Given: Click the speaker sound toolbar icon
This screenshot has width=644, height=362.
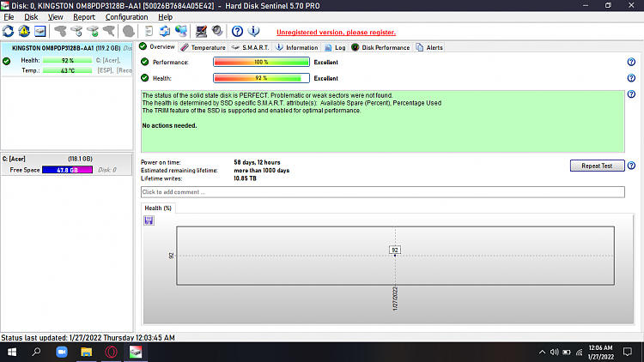Looking at the screenshot, I should tap(217, 31).
